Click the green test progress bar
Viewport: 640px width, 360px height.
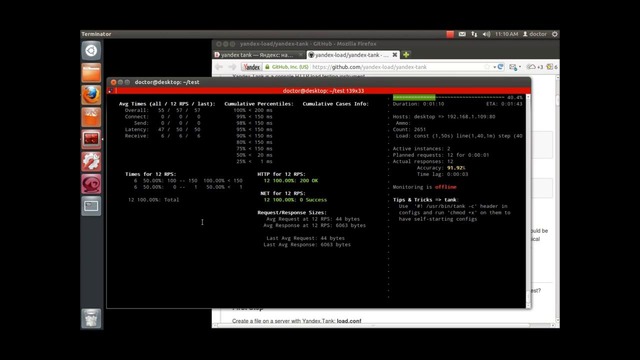tap(414, 98)
